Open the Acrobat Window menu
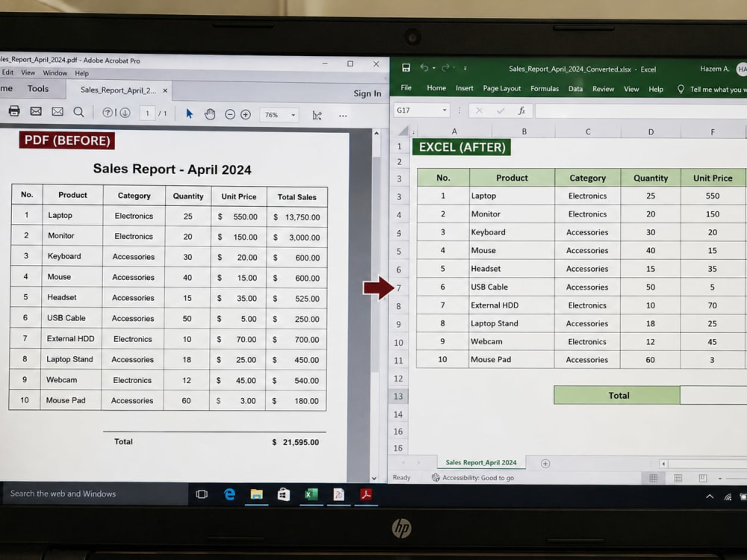Image resolution: width=747 pixels, height=560 pixels. pyautogui.click(x=55, y=73)
